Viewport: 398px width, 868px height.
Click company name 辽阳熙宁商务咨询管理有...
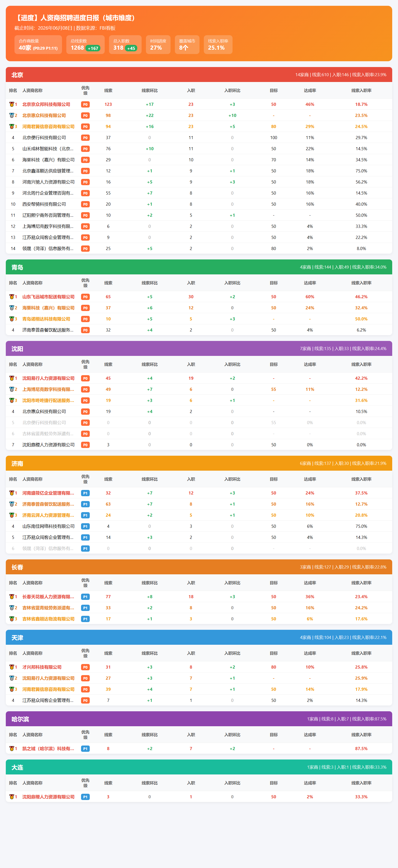pos(48,215)
